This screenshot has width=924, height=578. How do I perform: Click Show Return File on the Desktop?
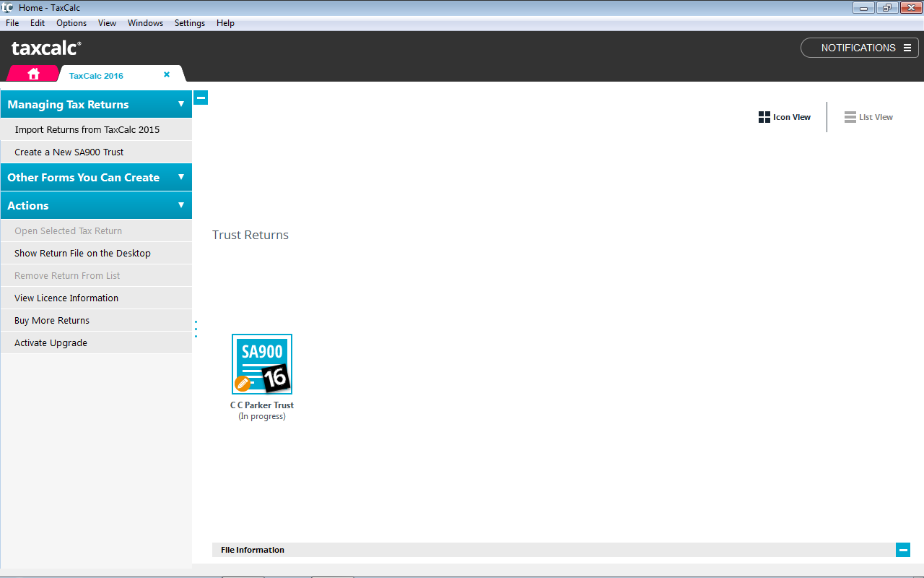tap(82, 254)
